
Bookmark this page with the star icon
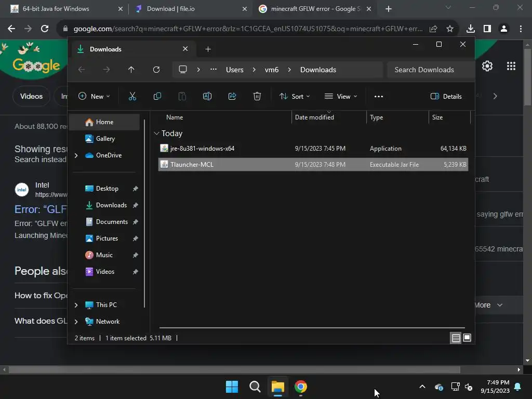pos(450,29)
